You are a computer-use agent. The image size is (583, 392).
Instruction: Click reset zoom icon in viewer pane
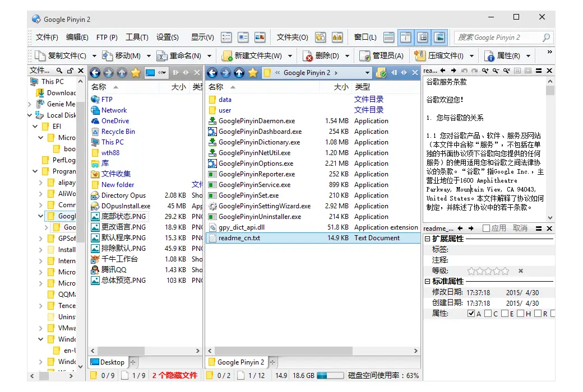(507, 71)
